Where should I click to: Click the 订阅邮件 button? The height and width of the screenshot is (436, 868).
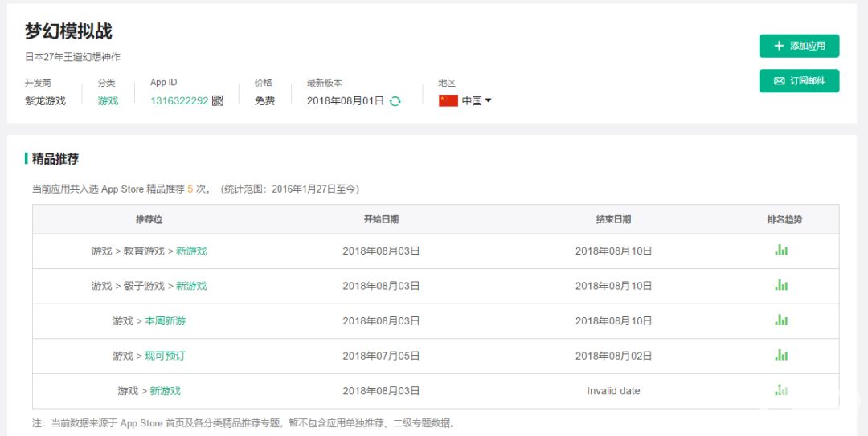(x=799, y=81)
